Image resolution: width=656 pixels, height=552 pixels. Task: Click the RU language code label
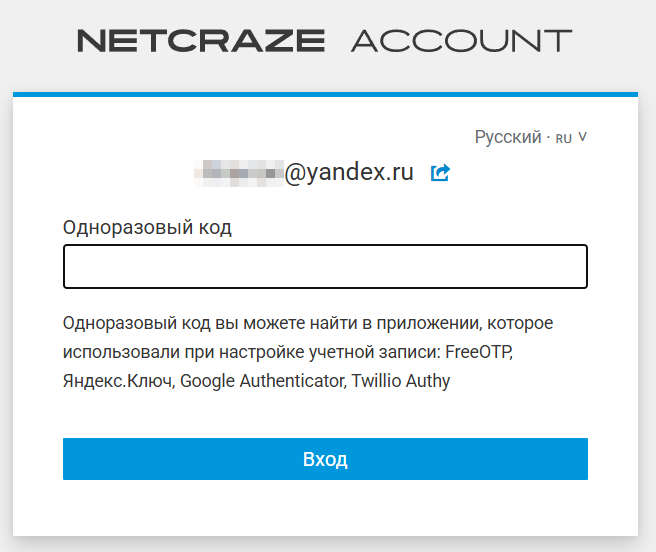(564, 138)
